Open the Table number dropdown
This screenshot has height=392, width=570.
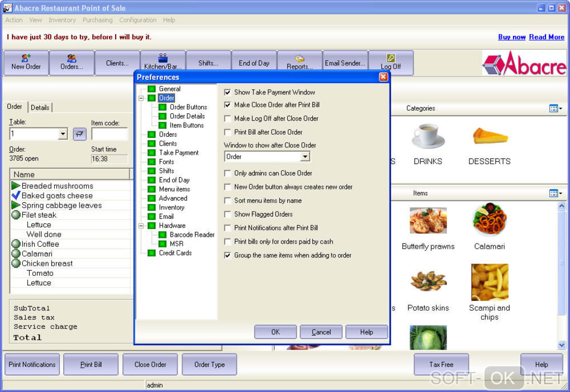(63, 134)
